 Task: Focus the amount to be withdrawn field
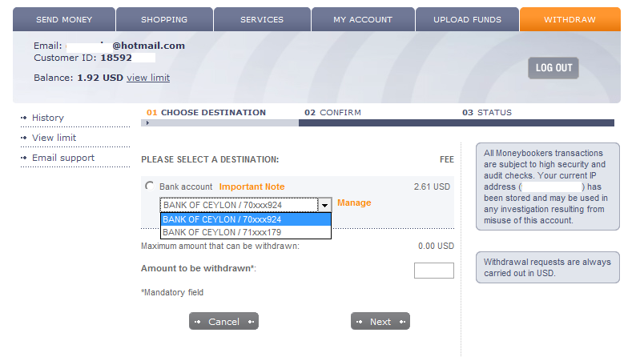433,271
